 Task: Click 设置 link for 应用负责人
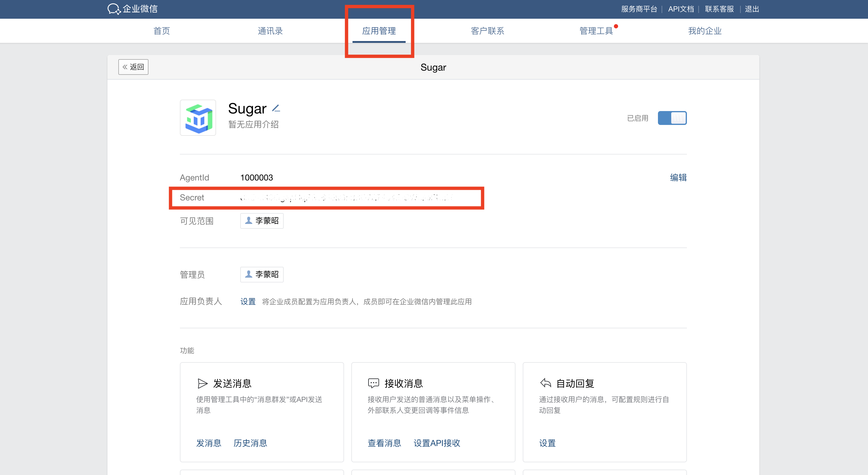coord(248,301)
